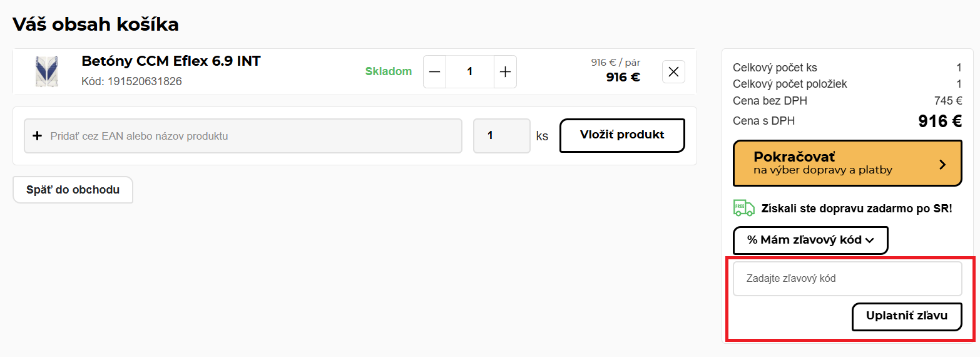The width and height of the screenshot is (980, 357).
Task: Click the plus icon in the EAN field
Action: click(37, 135)
